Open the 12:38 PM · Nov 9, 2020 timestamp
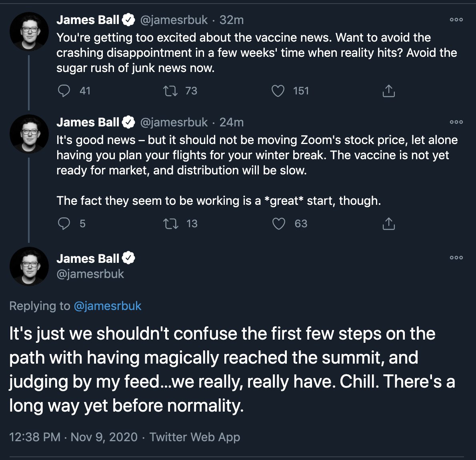 pos(73,437)
